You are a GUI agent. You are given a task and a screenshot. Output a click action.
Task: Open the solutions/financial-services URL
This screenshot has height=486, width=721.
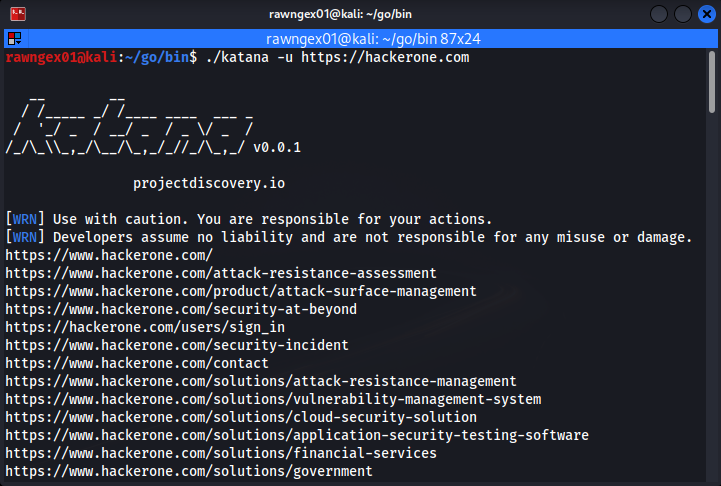coord(221,453)
